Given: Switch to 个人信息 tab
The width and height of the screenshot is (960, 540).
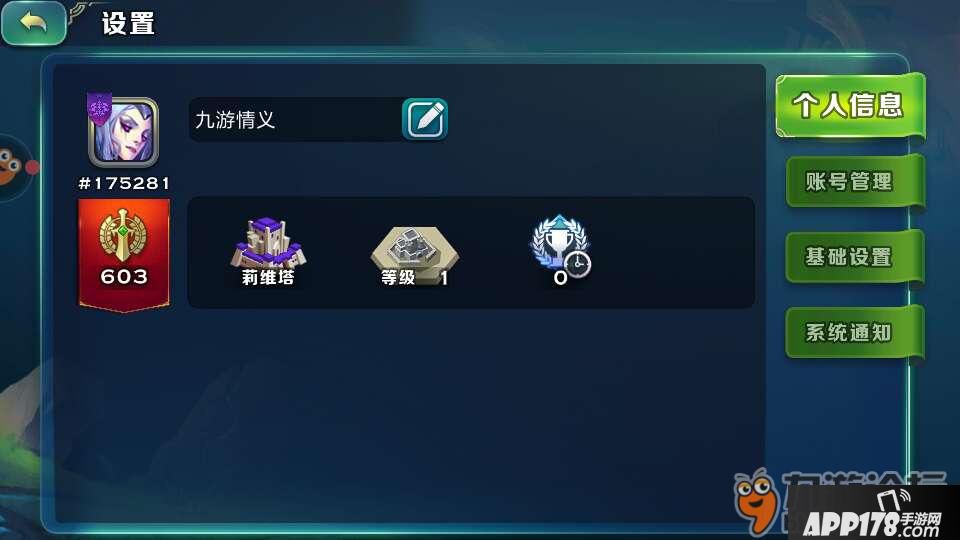Looking at the screenshot, I should [850, 105].
